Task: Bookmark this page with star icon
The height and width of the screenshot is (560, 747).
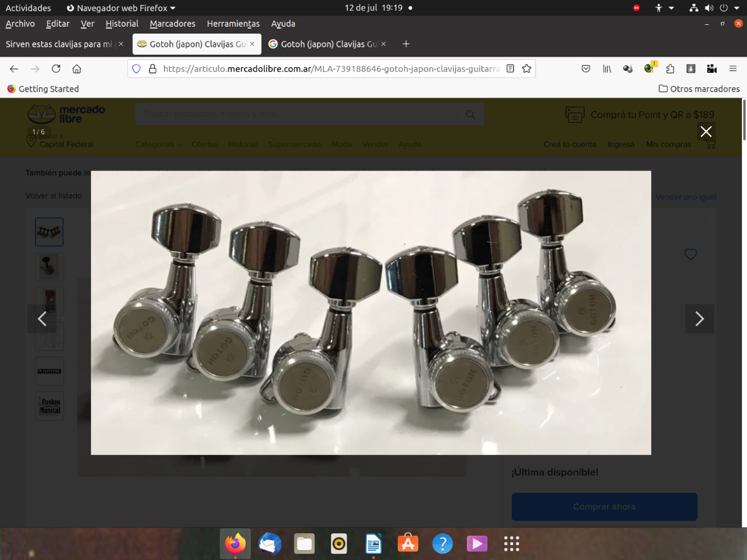Action: 527,68
